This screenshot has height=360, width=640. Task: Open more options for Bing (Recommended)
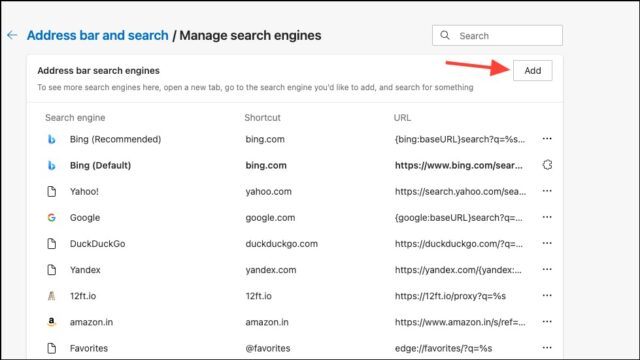coord(547,139)
